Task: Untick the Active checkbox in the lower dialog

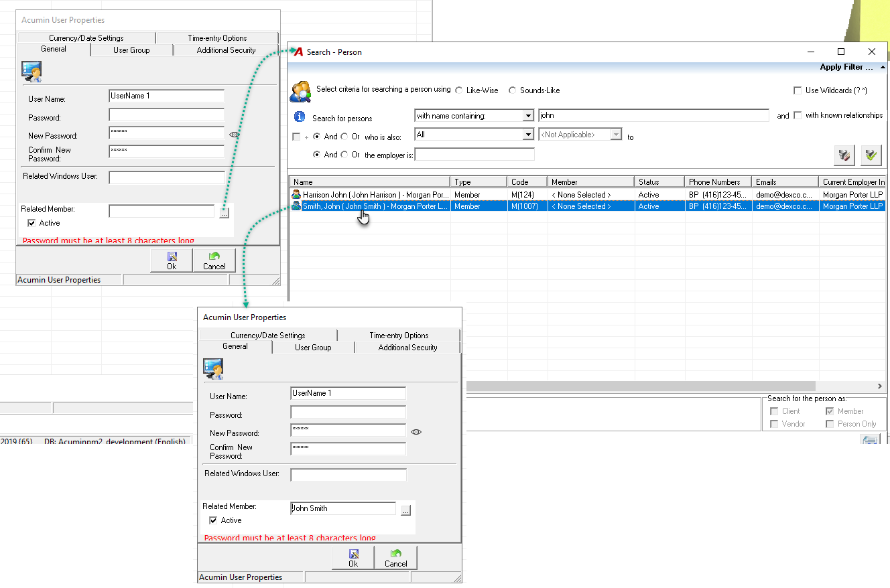Action: (x=213, y=520)
